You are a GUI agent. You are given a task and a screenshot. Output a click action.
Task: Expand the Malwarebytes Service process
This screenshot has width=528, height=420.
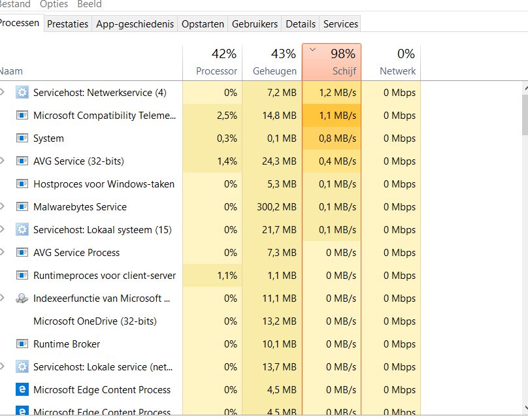[3, 207]
